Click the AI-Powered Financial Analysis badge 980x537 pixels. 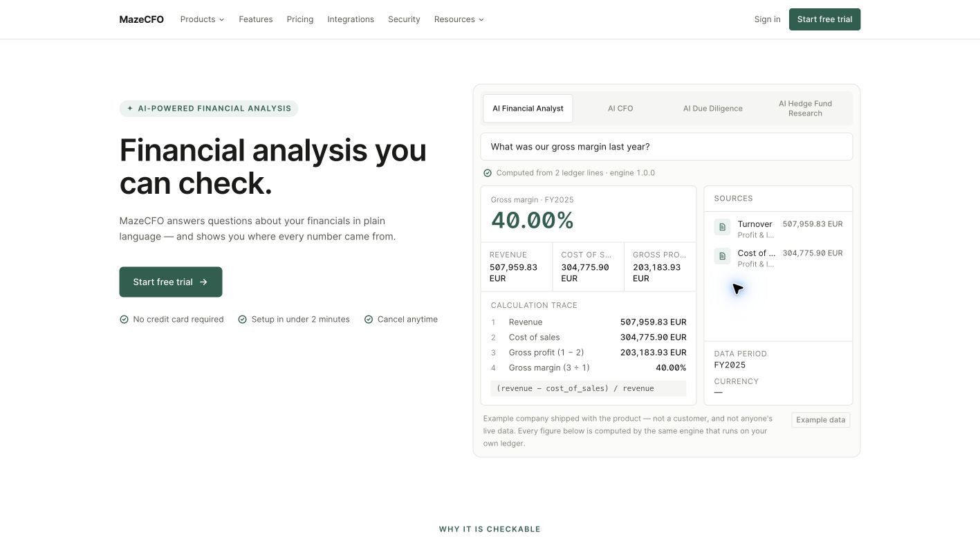[x=209, y=109]
